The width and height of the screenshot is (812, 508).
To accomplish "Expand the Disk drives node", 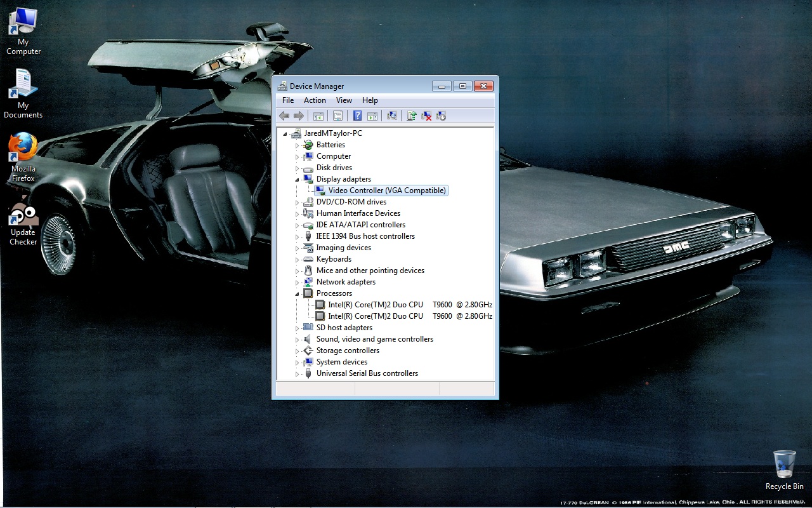I will [x=297, y=168].
